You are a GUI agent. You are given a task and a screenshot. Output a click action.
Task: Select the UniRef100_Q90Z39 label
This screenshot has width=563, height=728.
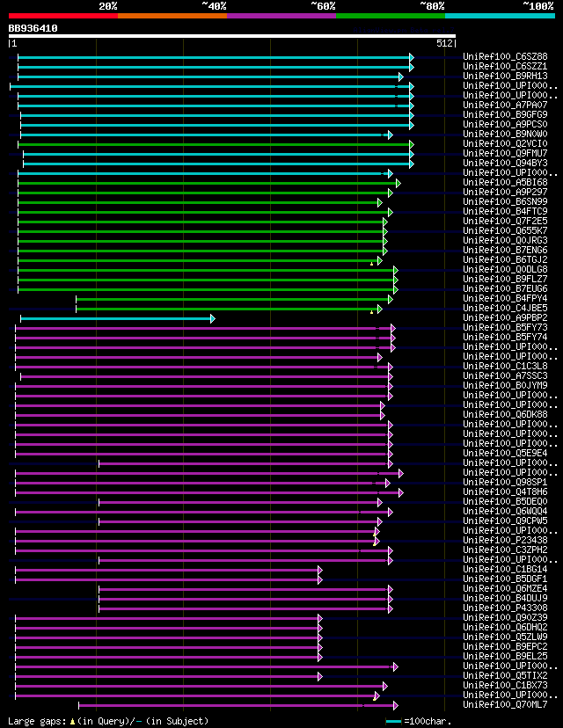[505, 617]
